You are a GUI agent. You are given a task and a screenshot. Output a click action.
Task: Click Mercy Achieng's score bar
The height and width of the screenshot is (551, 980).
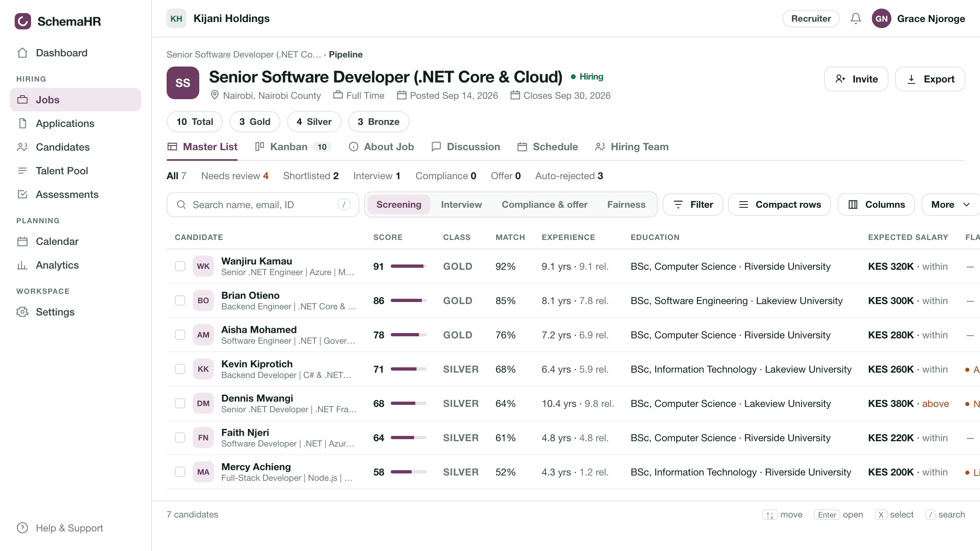coord(409,472)
